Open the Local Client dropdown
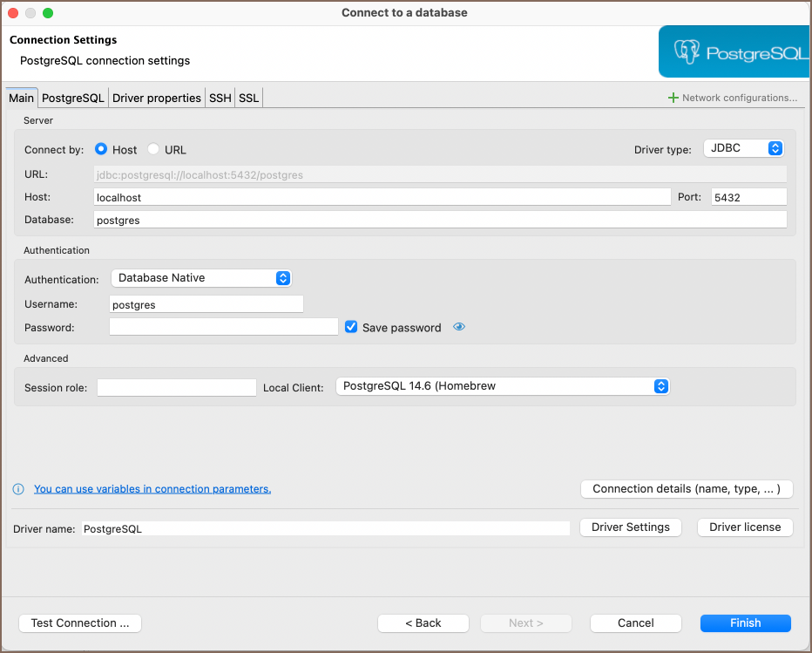Image resolution: width=812 pixels, height=653 pixels. click(x=503, y=386)
